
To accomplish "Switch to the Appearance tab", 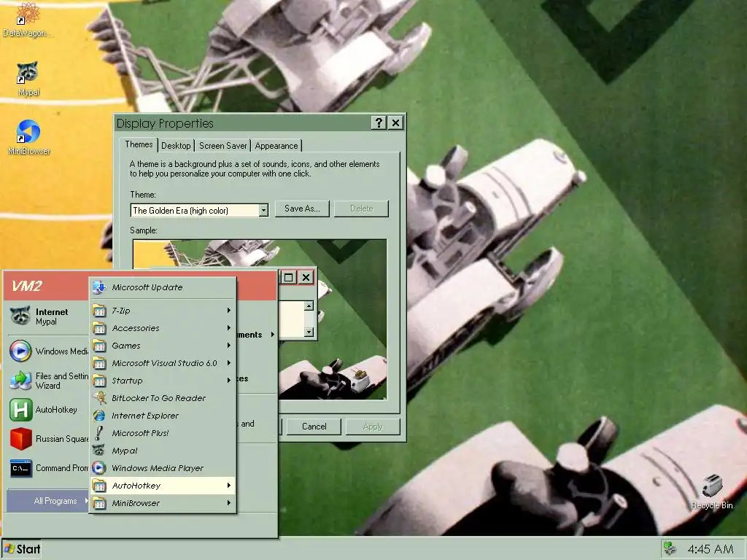I will point(276,146).
